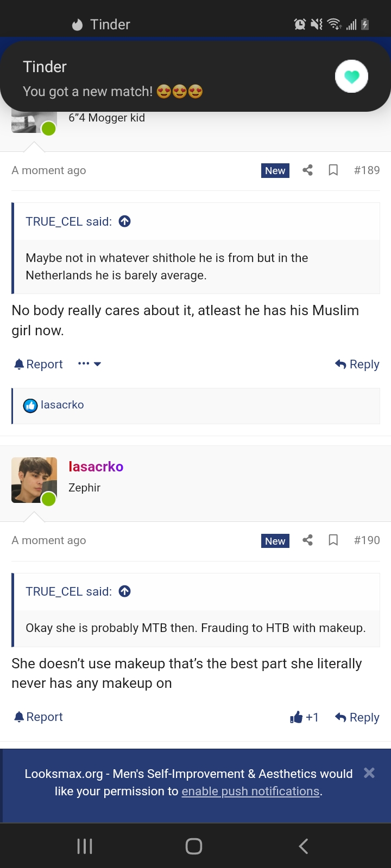The height and width of the screenshot is (868, 391).
Task: Dismiss the push notification banner
Action: (x=369, y=773)
